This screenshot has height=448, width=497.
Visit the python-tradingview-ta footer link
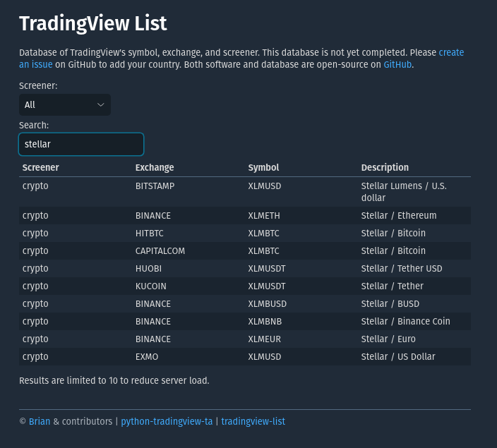point(167,421)
